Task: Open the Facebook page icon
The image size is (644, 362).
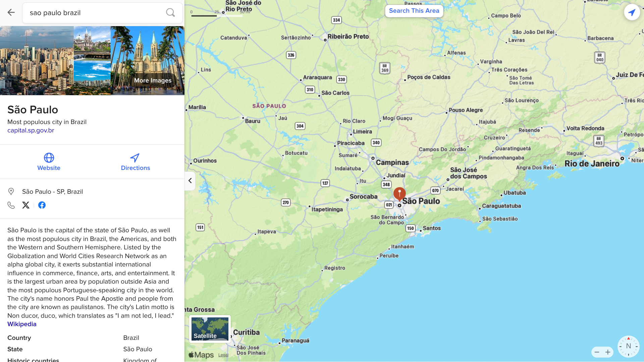Action: click(x=42, y=205)
